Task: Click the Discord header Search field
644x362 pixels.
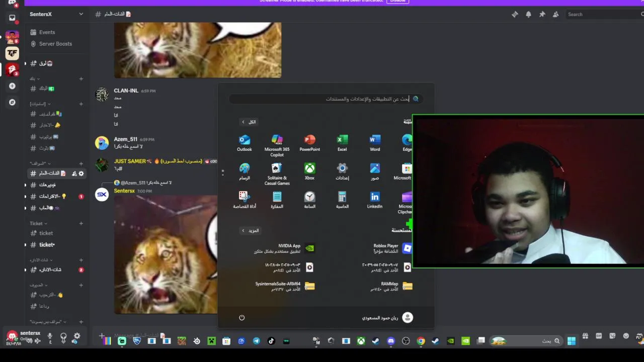Action: pos(604,15)
